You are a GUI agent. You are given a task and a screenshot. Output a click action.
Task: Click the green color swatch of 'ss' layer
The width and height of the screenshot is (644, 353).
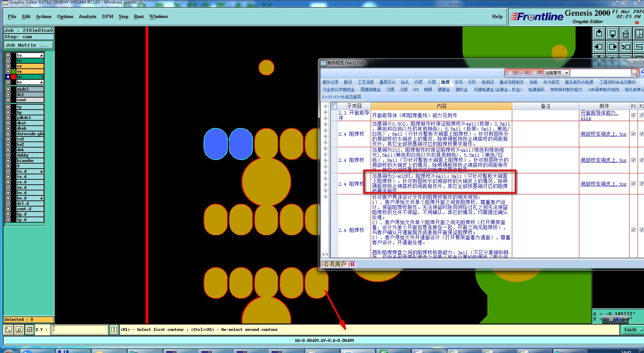[x=13, y=71]
